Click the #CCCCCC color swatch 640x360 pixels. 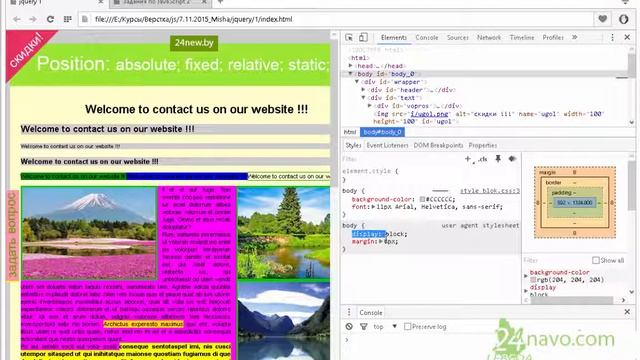(422, 199)
